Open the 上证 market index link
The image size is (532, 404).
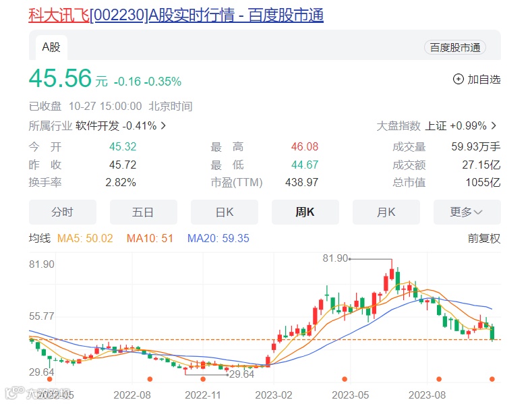click(436, 126)
